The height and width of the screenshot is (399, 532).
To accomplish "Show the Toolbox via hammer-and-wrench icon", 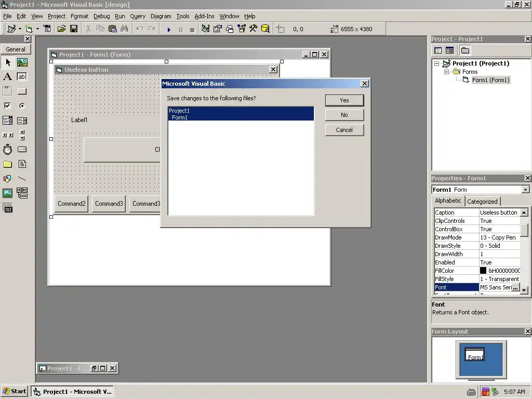I will click(254, 29).
